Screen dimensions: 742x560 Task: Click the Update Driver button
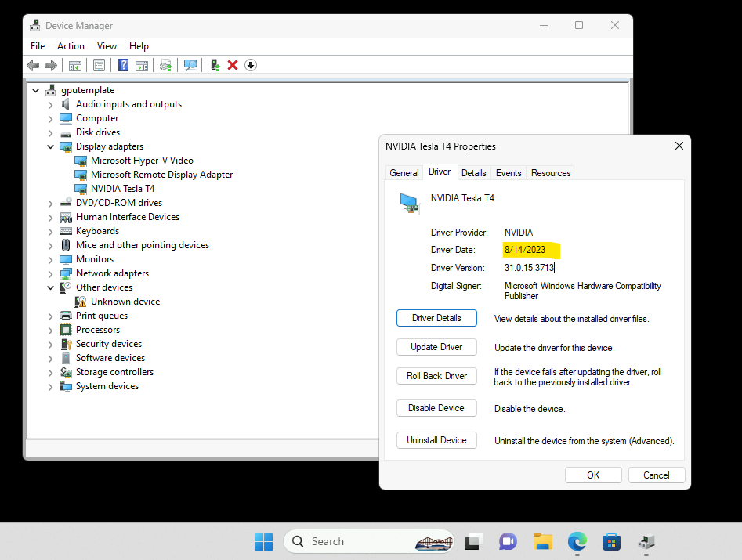pyautogui.click(x=436, y=347)
